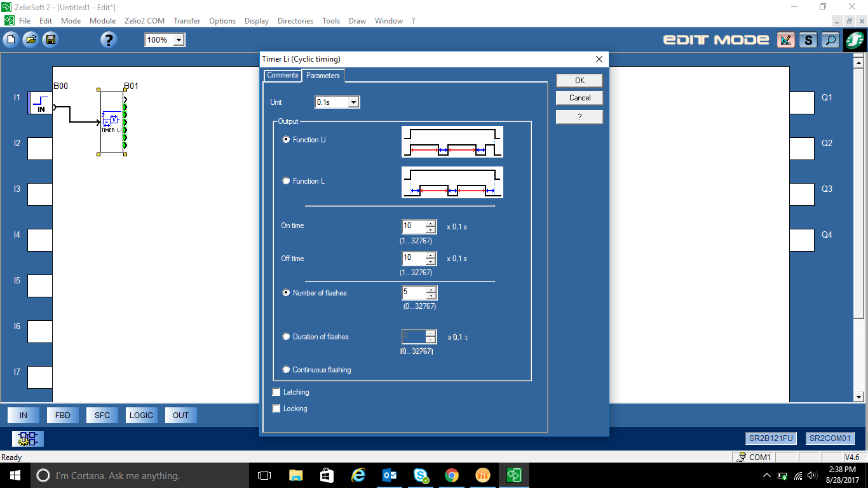The width and height of the screenshot is (868, 488).
Task: Increase the On time spinner value
Action: [431, 223]
